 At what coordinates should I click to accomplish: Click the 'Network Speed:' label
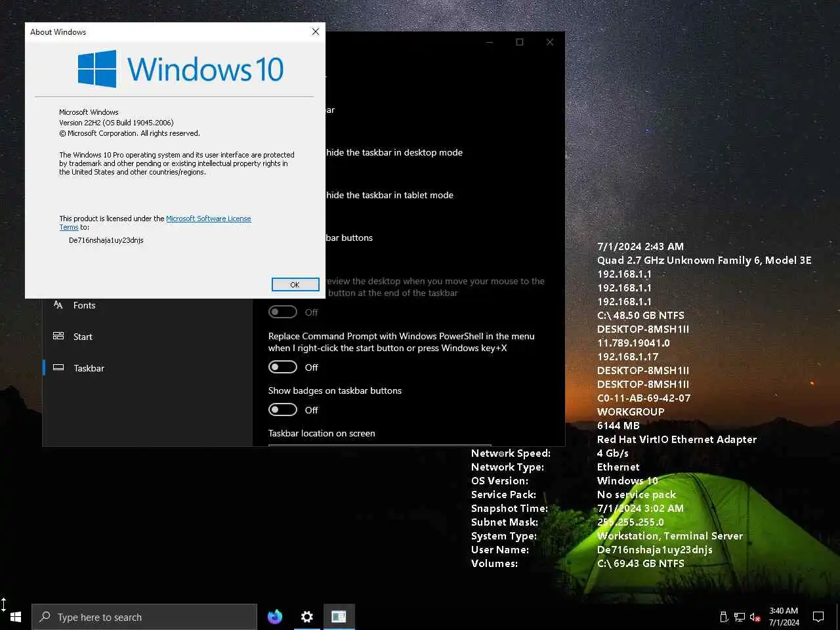(511, 453)
